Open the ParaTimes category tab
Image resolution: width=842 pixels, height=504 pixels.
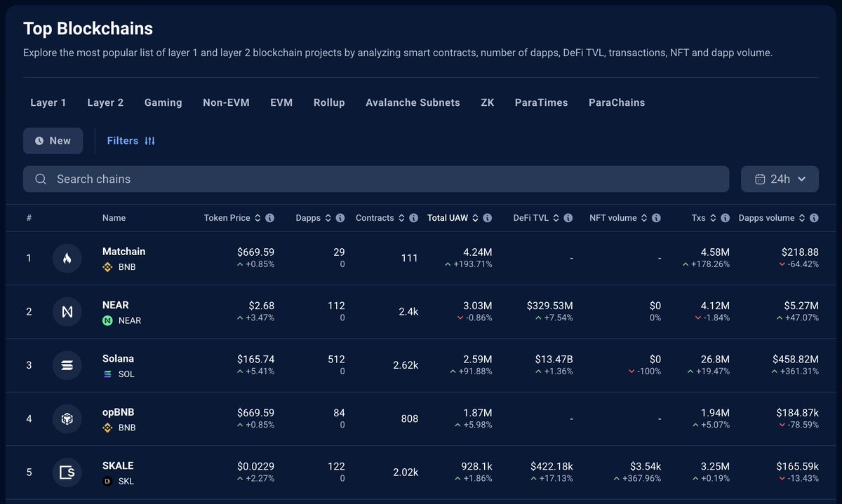(541, 102)
